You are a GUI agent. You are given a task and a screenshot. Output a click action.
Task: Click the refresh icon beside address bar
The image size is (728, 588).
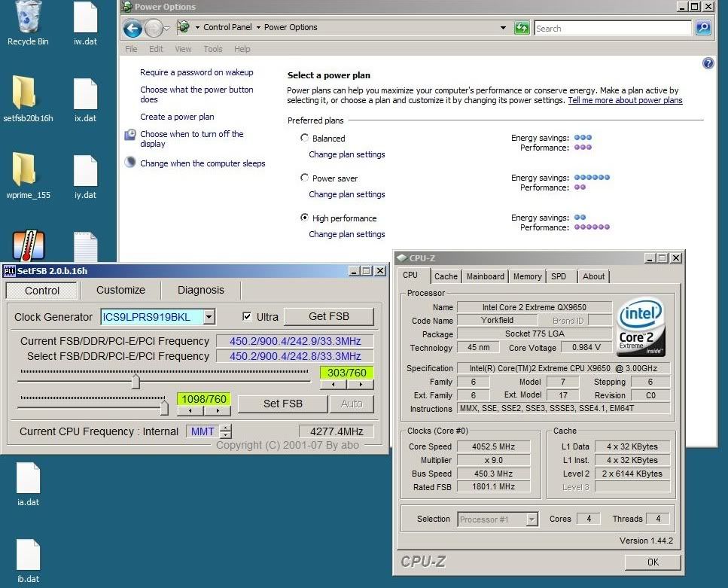[522, 28]
